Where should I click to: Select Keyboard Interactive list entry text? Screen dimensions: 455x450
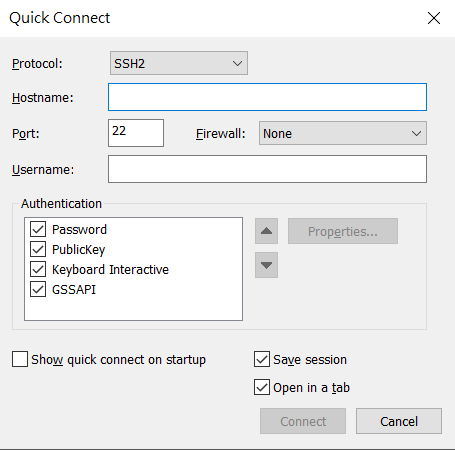pos(110,270)
